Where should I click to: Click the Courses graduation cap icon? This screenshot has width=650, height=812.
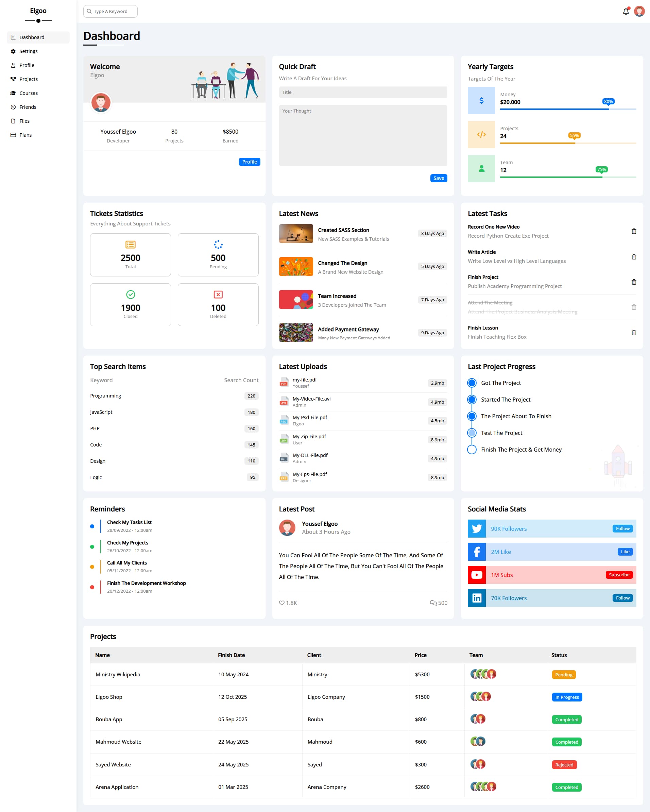pos(13,92)
